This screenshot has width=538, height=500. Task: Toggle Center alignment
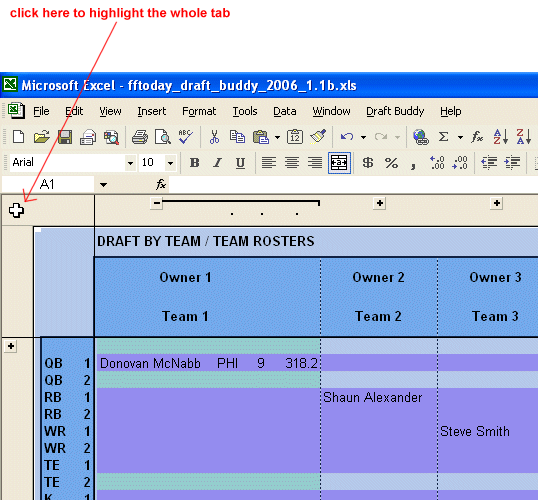click(x=292, y=162)
